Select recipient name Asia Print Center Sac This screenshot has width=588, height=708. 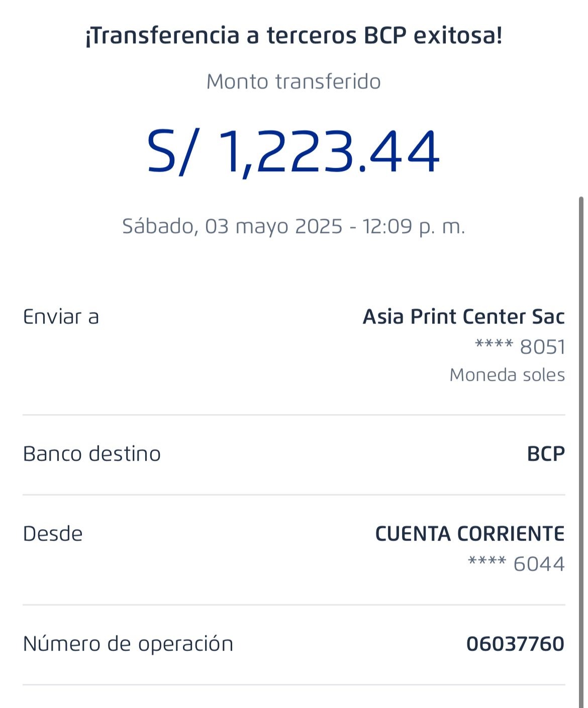463,317
